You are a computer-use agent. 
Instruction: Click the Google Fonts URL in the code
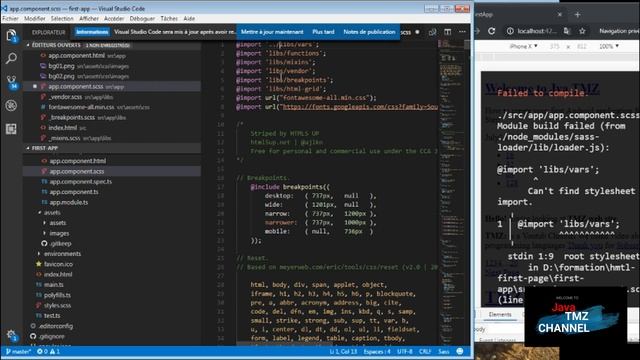click(x=360, y=107)
